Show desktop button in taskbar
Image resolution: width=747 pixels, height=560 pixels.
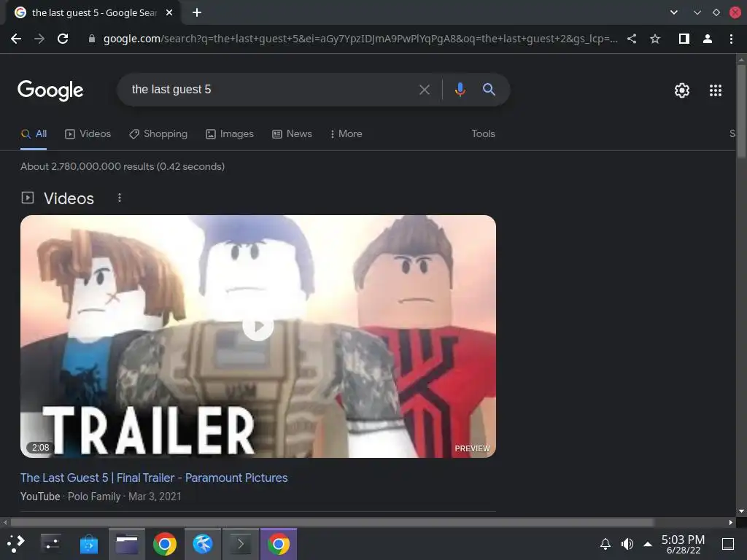pyautogui.click(x=728, y=544)
